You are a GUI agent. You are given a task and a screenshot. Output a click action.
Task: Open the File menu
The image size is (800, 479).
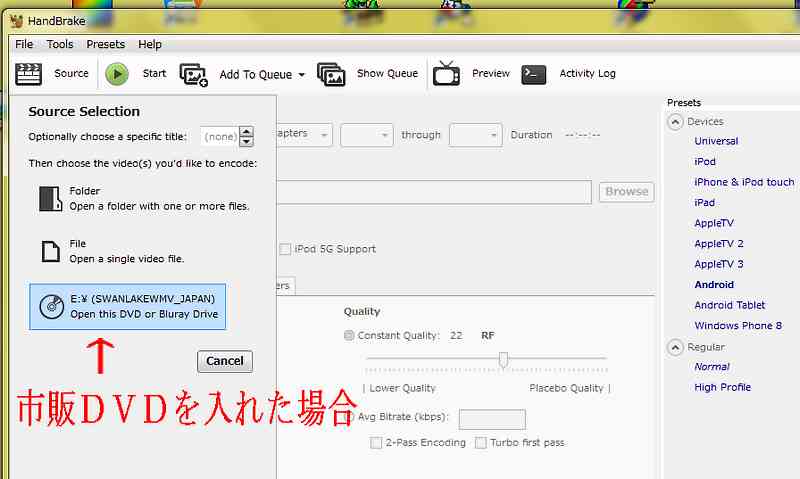(24, 44)
